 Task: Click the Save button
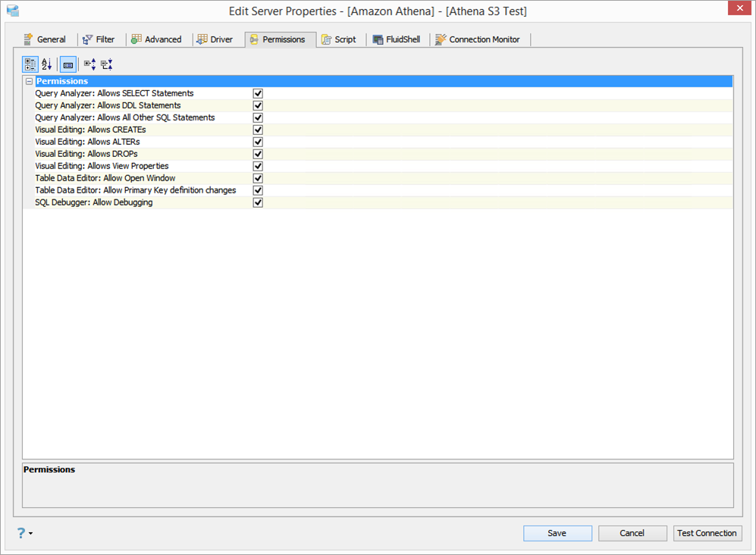(557, 533)
